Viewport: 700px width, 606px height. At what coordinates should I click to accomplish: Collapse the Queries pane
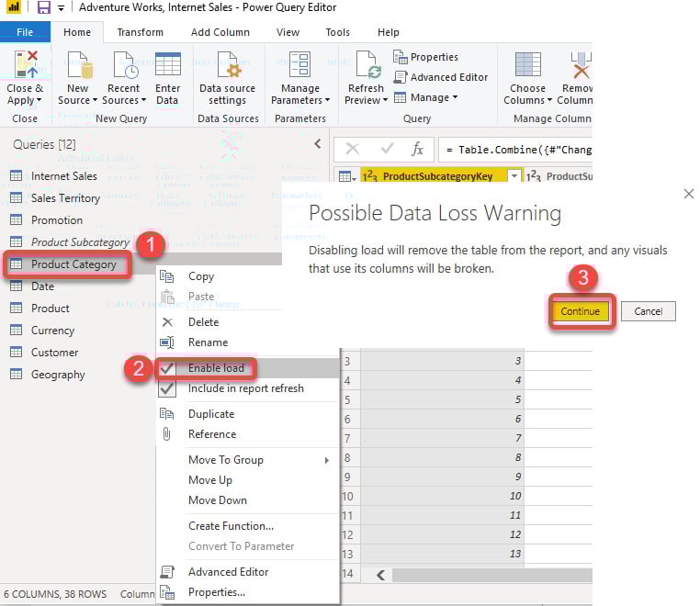point(318,143)
